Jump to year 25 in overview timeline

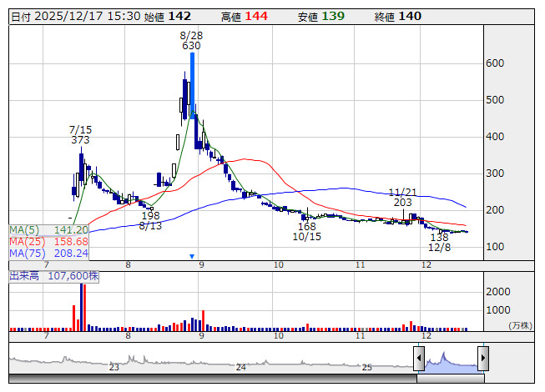pos(366,367)
